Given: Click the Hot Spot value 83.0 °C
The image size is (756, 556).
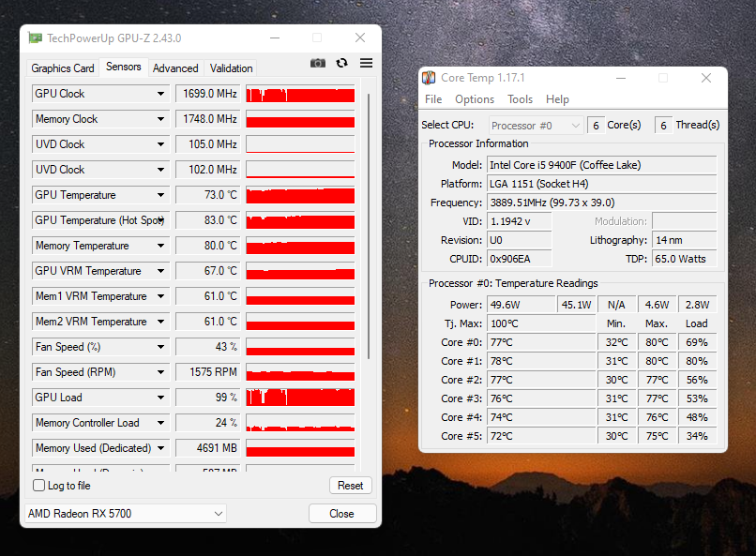Looking at the screenshot, I should (x=207, y=220).
